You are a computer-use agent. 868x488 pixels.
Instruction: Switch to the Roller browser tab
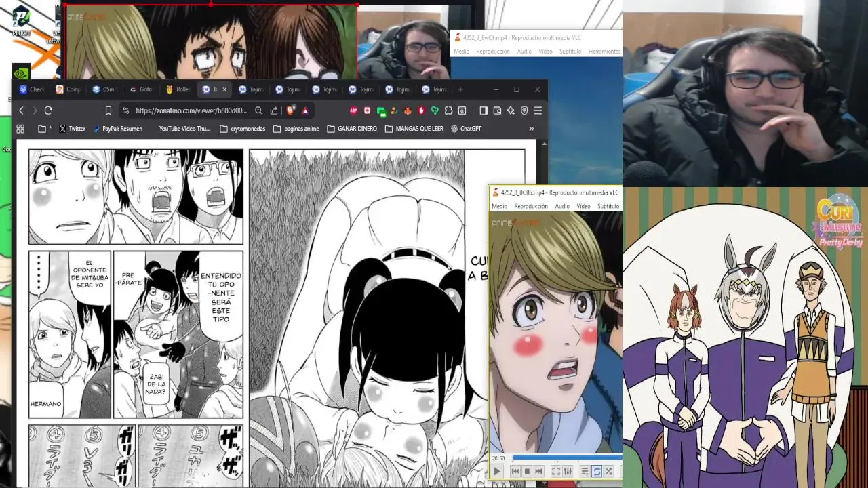(x=178, y=89)
